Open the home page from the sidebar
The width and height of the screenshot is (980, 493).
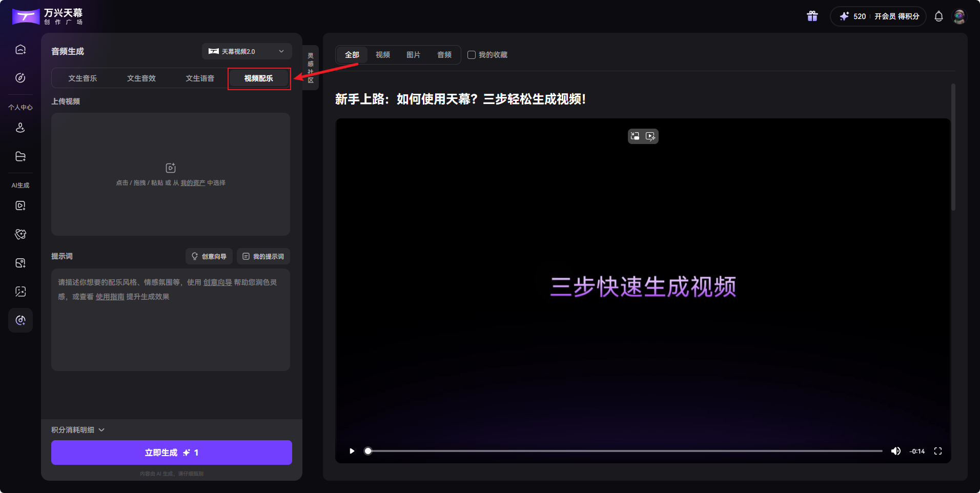pyautogui.click(x=21, y=49)
